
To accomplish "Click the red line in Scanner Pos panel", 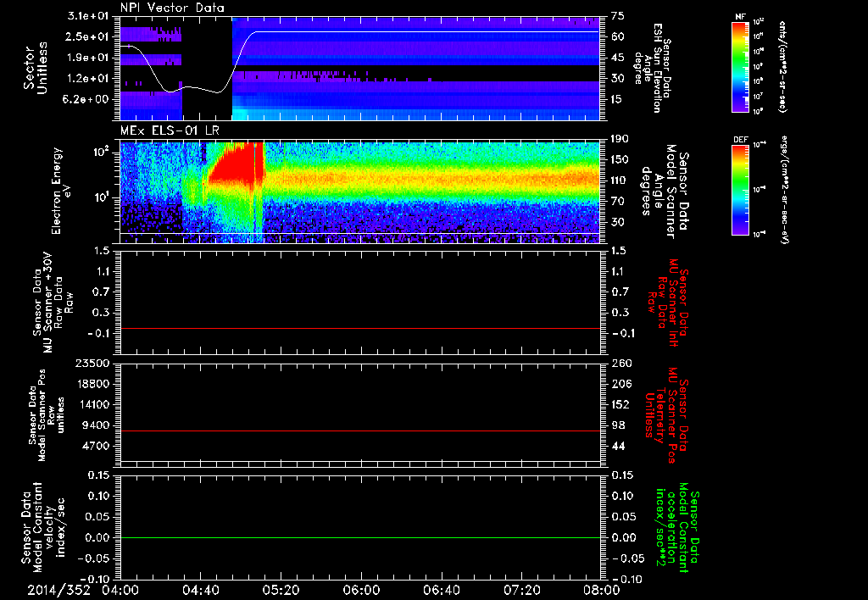I will point(359,431).
